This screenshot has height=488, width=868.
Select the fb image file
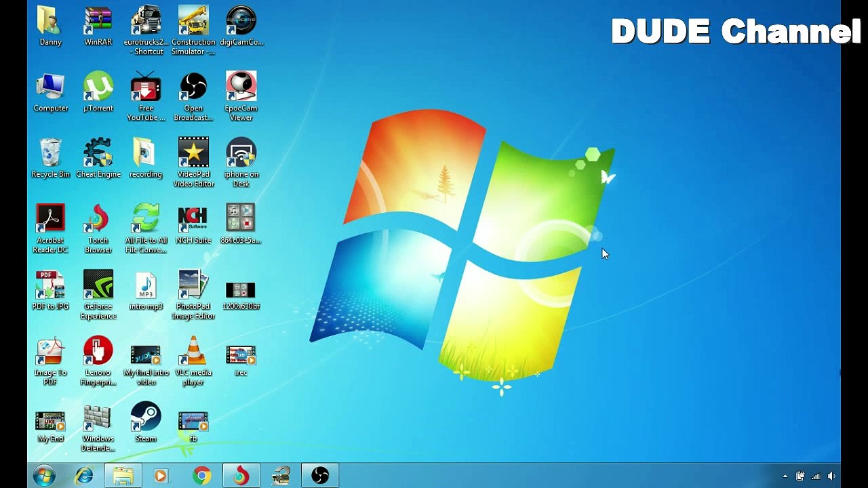coord(193,426)
